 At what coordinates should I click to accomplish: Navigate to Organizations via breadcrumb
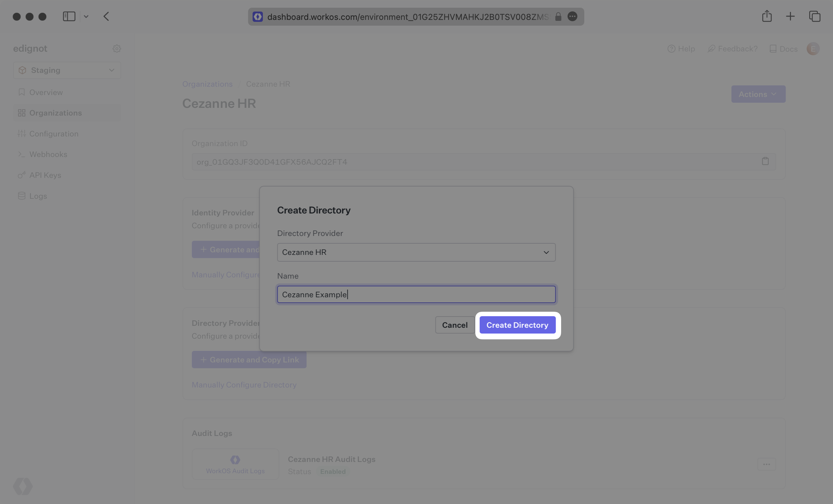[207, 84]
